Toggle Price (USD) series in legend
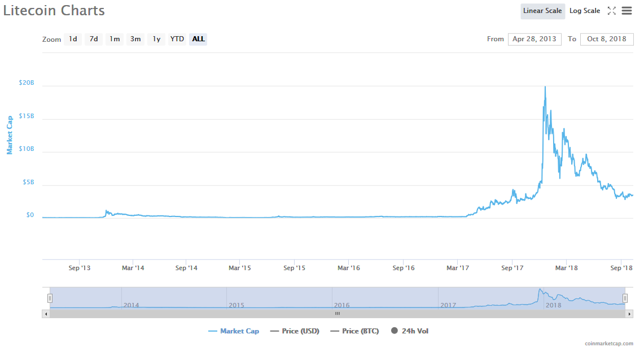Image resolution: width=644 pixels, height=360 pixels. [x=295, y=331]
